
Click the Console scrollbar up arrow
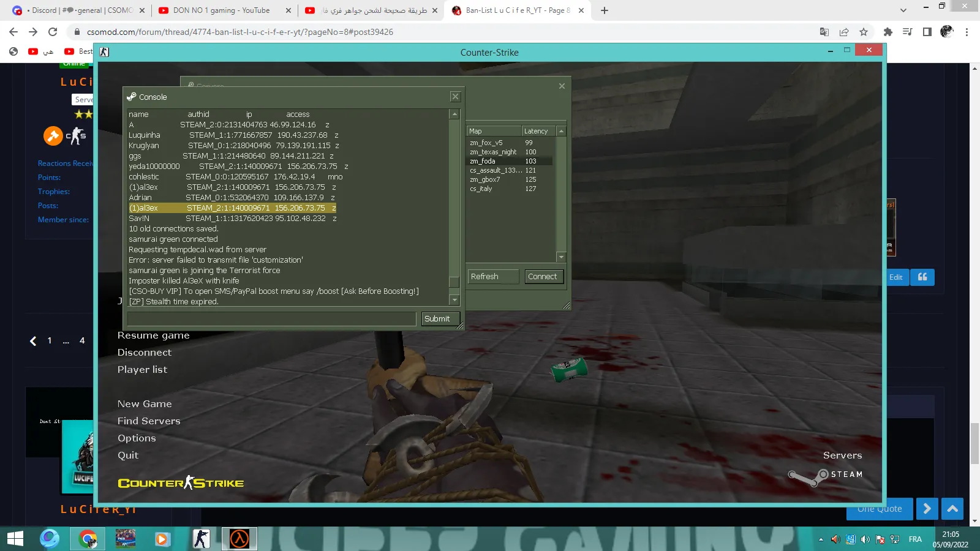point(454,114)
